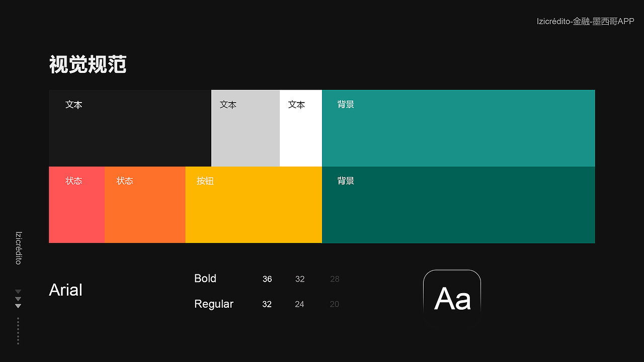
Task: Pick the light teal 背景 swatch
Action: [458, 128]
